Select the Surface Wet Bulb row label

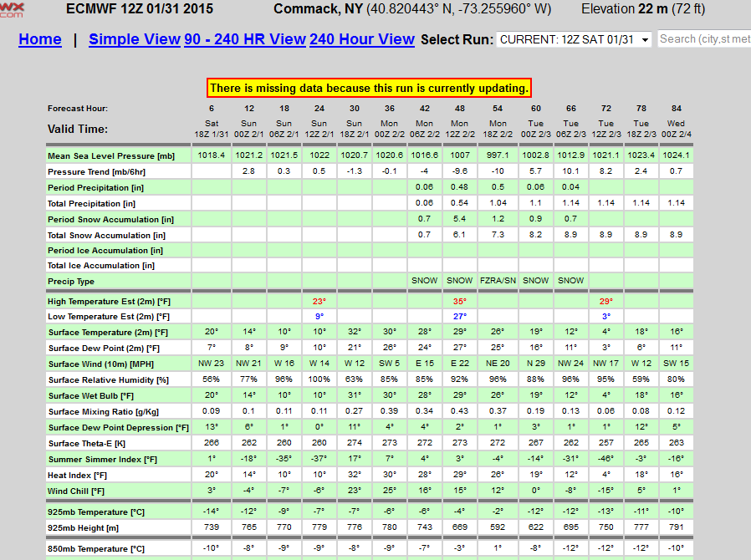(x=91, y=396)
